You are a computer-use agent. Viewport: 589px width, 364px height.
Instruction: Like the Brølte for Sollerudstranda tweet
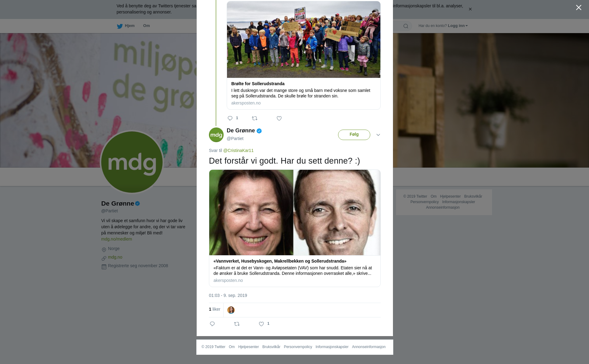279,118
